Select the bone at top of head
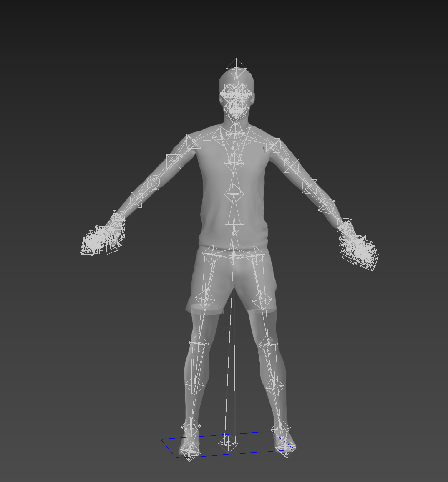 point(236,65)
